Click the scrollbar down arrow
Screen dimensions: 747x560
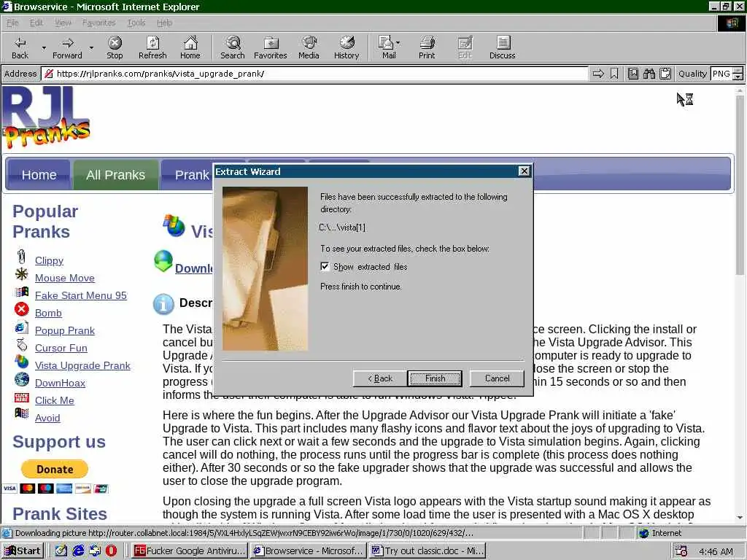click(740, 518)
